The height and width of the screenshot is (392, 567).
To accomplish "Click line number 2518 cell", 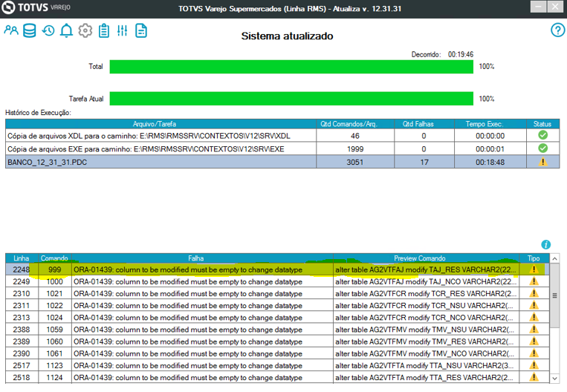I will click(x=22, y=378).
